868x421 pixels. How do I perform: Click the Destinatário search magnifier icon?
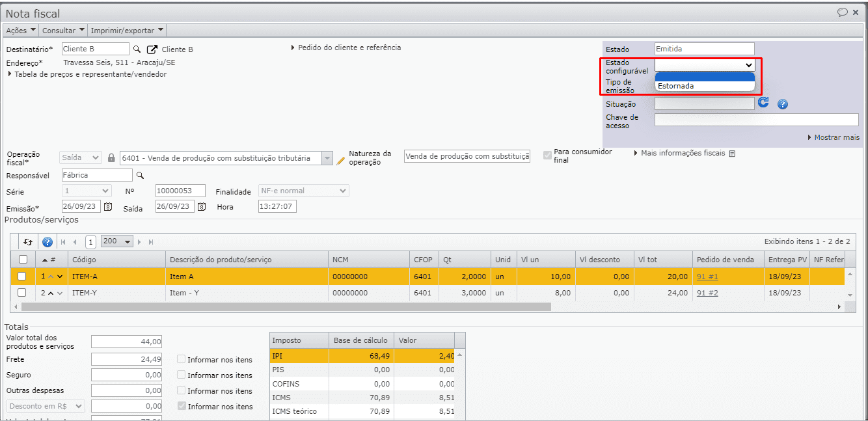(137, 49)
